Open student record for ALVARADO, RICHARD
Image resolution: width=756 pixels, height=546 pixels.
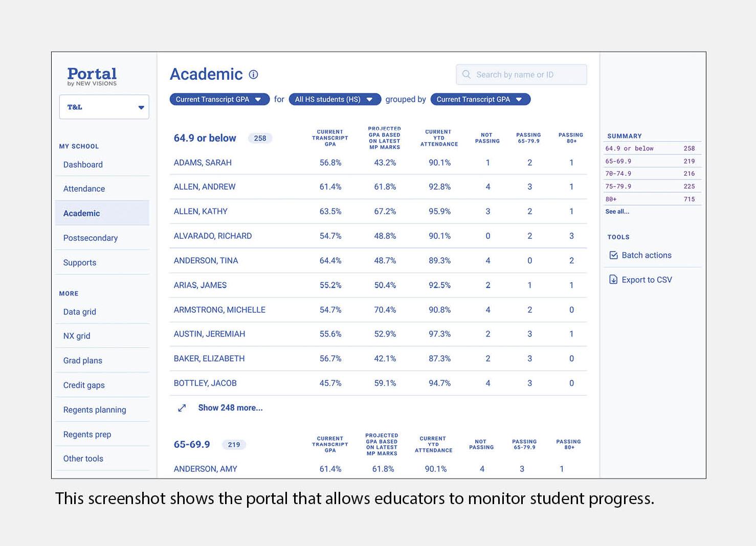213,236
